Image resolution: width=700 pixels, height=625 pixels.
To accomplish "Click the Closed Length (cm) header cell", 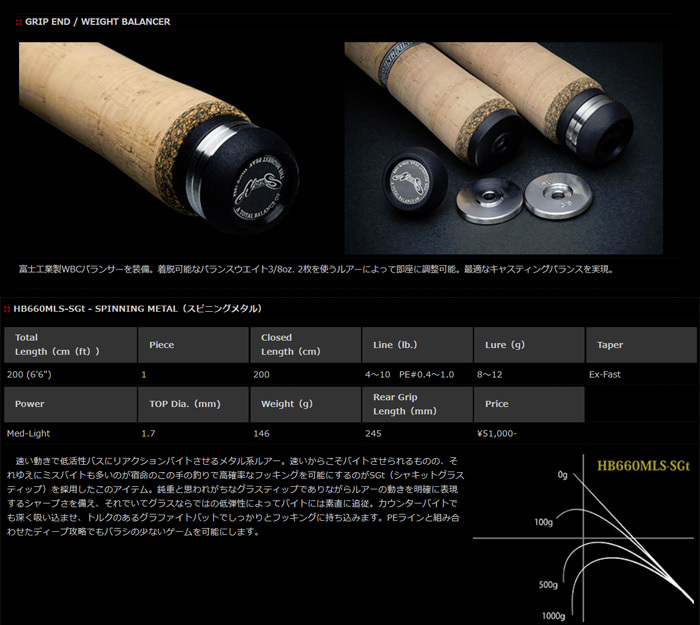I will pyautogui.click(x=305, y=345).
